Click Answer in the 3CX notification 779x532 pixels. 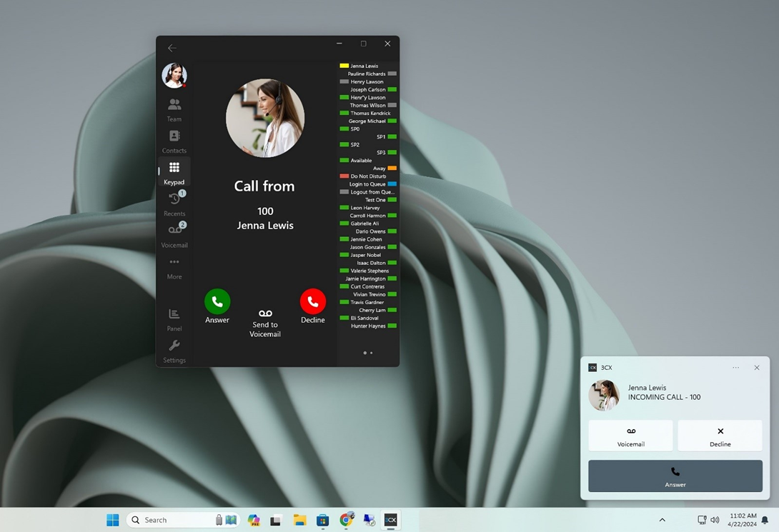[x=675, y=476]
